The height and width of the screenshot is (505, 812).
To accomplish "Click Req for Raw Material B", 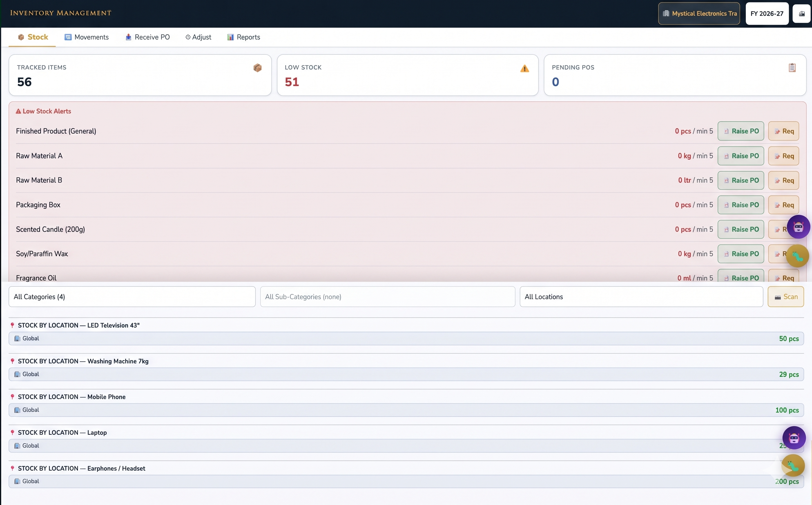I will click(x=783, y=180).
